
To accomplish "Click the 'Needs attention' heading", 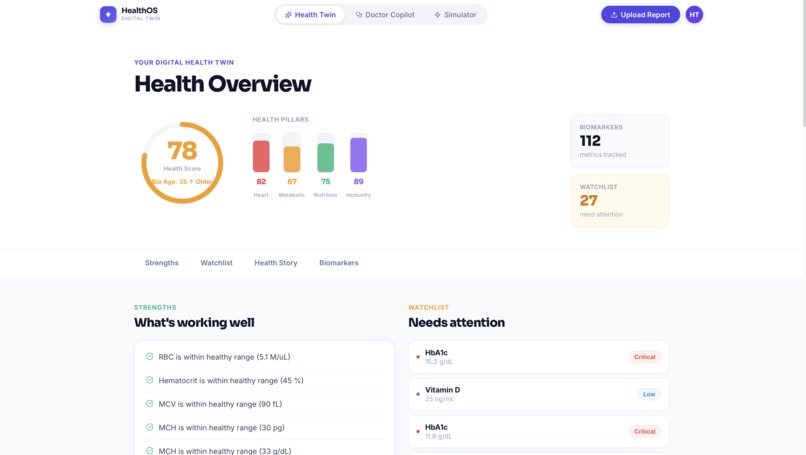I will coord(456,322).
